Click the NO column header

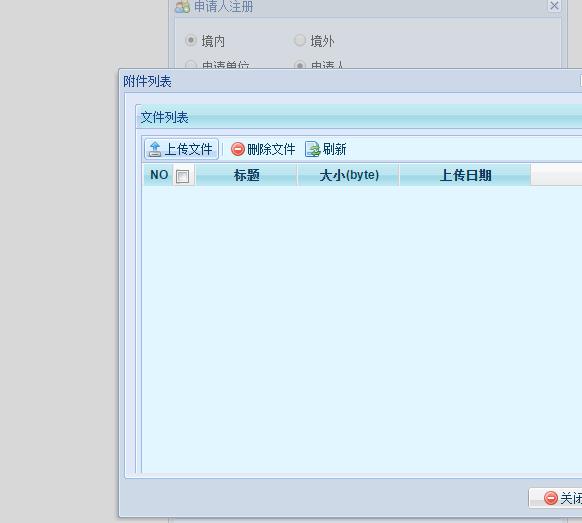coord(159,175)
